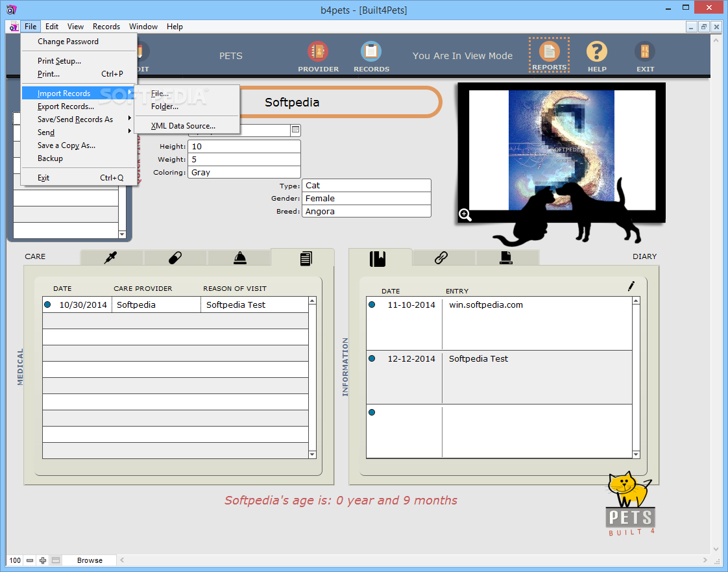The width and height of the screenshot is (728, 572).
Task: Switch to the chain links tab
Action: pyautogui.click(x=441, y=257)
